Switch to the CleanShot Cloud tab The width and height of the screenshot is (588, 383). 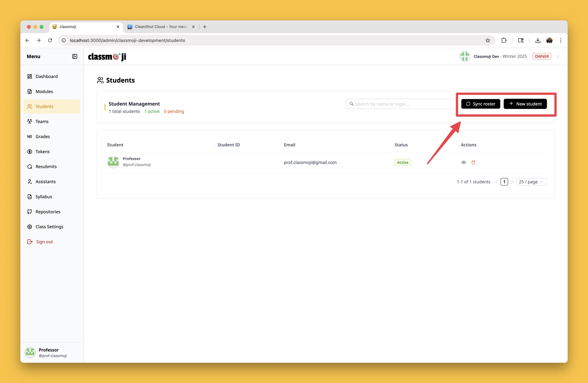point(161,27)
